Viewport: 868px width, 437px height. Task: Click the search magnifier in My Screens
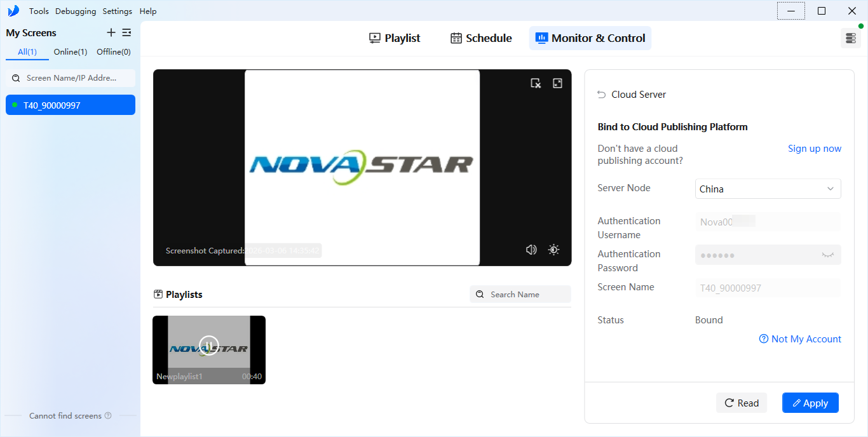pyautogui.click(x=17, y=78)
